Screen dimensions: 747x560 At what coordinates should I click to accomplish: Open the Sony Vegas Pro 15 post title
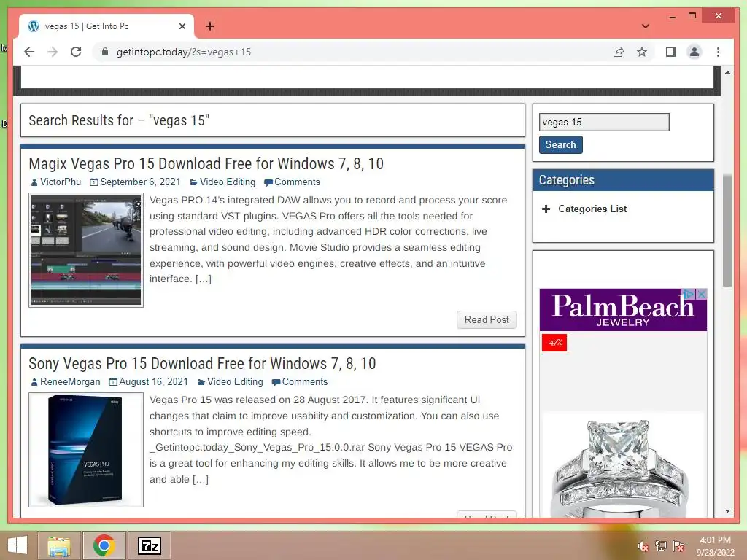(202, 364)
